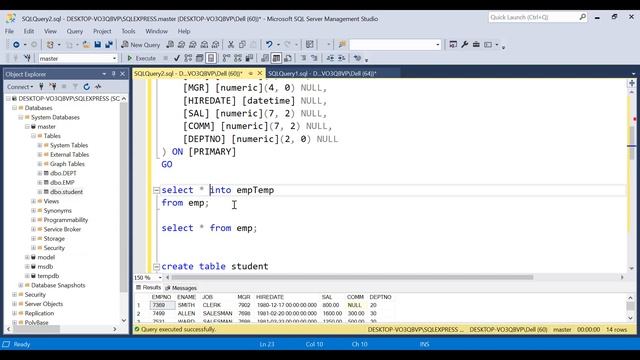Click the EMPNO cell 7369
This screenshot has width=640, height=360.
coord(162,305)
